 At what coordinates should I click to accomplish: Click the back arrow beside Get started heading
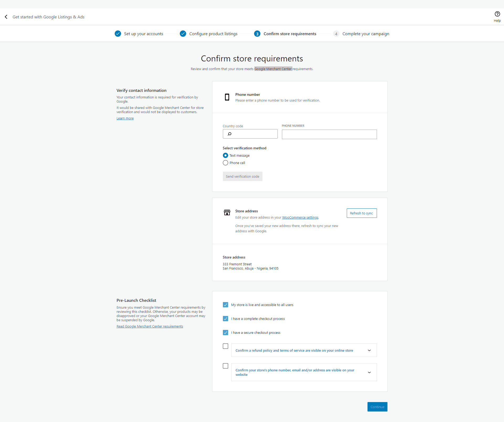pos(6,17)
